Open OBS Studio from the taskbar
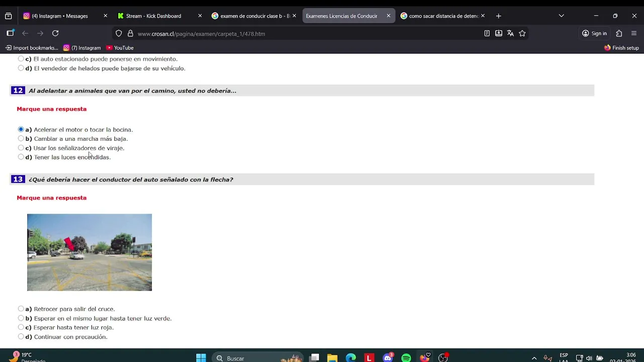644x362 pixels. click(443, 358)
